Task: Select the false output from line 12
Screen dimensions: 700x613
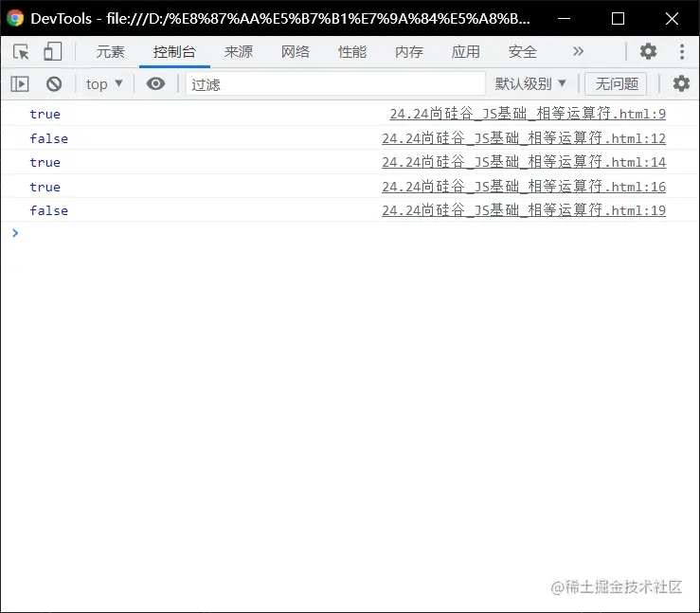Action: click(49, 138)
